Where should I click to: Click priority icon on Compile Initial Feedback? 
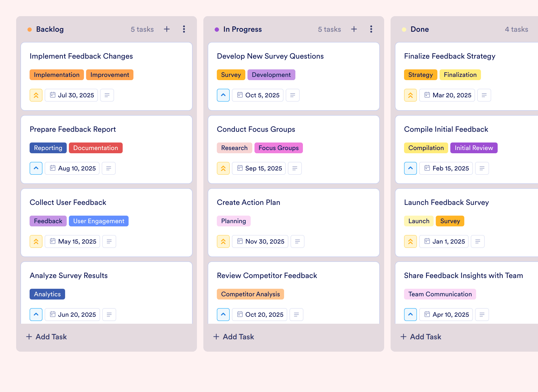click(x=410, y=168)
